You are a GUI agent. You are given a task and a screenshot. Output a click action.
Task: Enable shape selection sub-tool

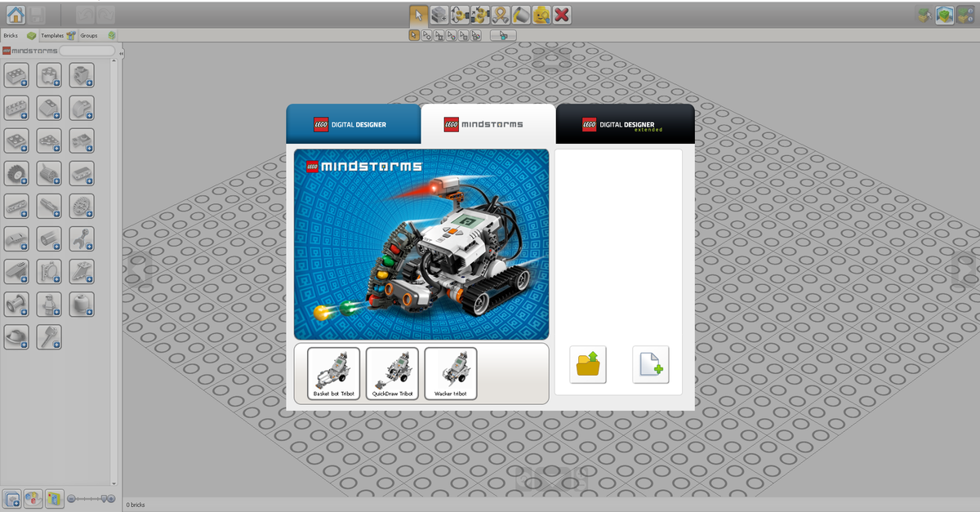pyautogui.click(x=439, y=35)
